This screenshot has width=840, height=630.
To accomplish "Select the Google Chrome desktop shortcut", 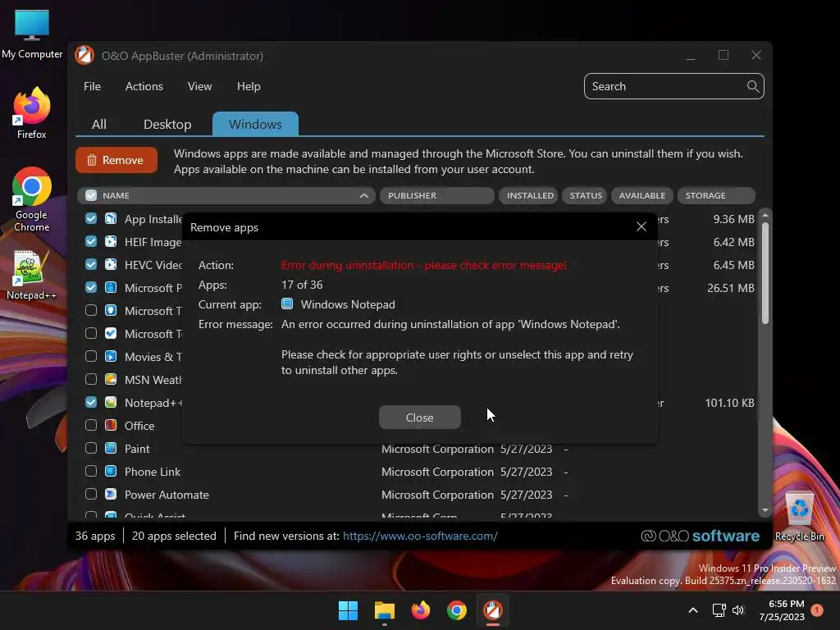I will [32, 199].
